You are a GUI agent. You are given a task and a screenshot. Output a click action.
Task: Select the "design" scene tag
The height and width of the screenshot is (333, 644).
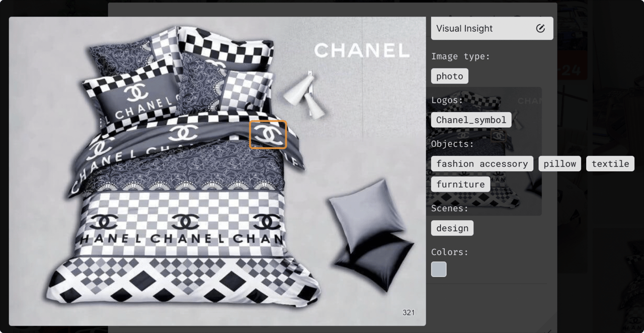[451, 228]
